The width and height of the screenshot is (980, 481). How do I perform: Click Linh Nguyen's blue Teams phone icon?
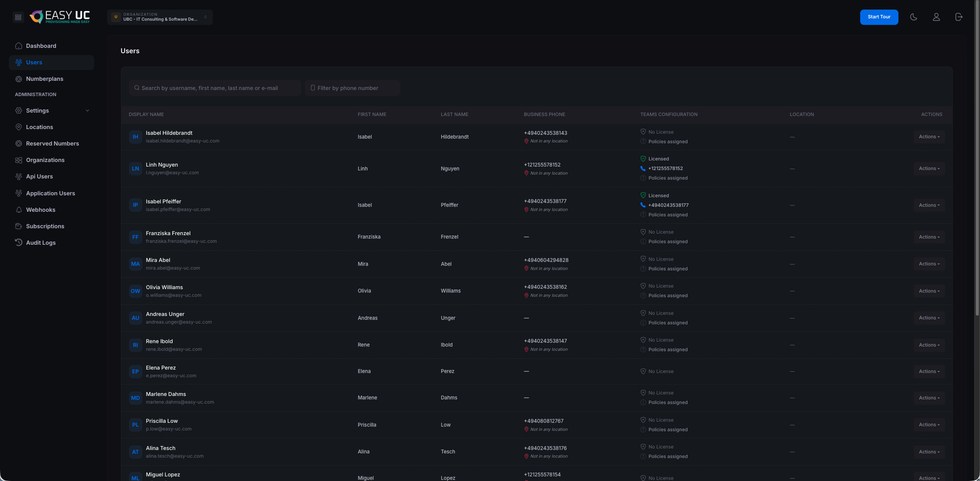coord(643,169)
